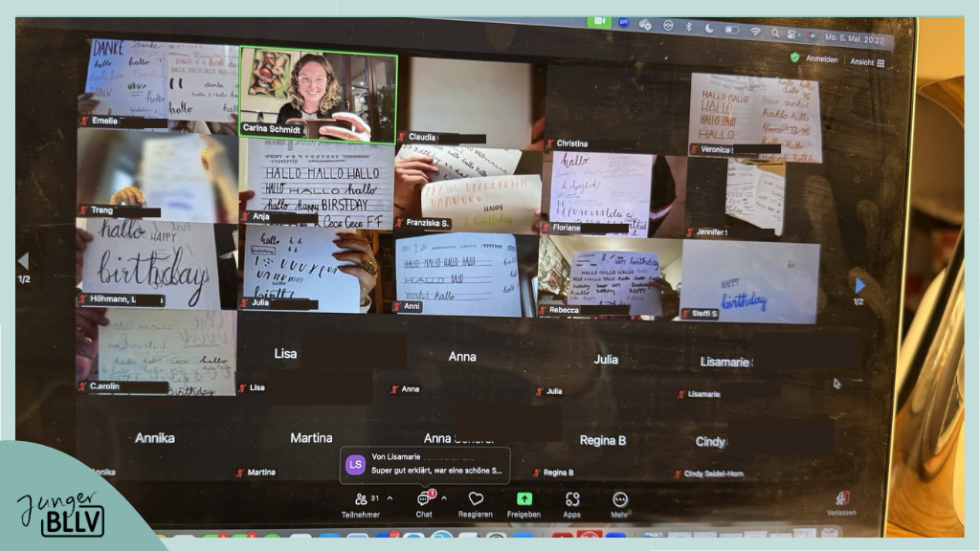Image resolution: width=980 pixels, height=551 pixels.
Task: Open the chat message preview from Lisamarie
Action: (x=425, y=464)
